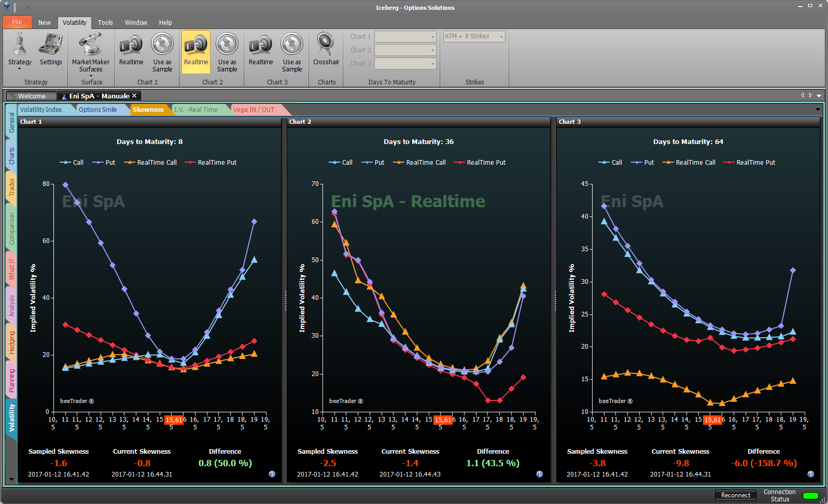Click the Chart 3 info icon

810,474
